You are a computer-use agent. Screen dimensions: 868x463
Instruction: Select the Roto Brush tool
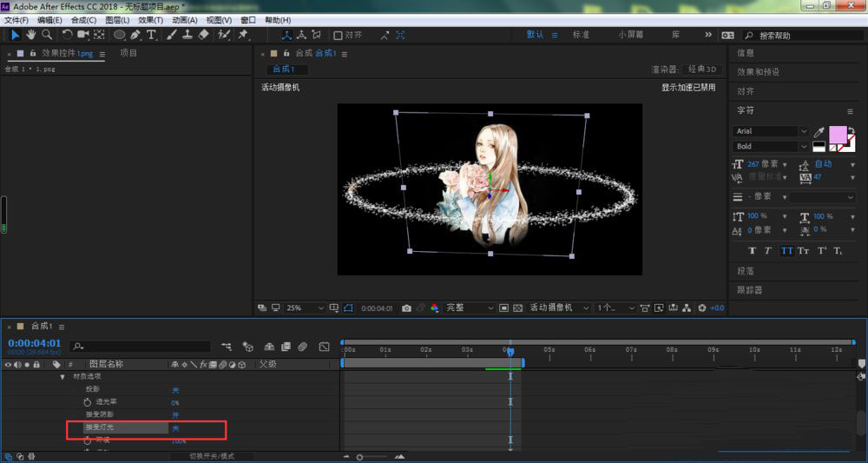(224, 35)
